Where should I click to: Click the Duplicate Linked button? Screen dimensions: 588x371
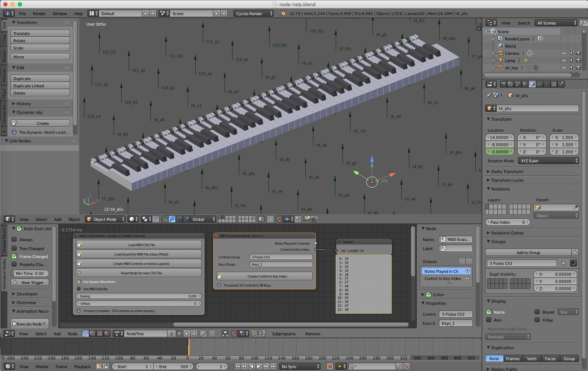coord(40,86)
